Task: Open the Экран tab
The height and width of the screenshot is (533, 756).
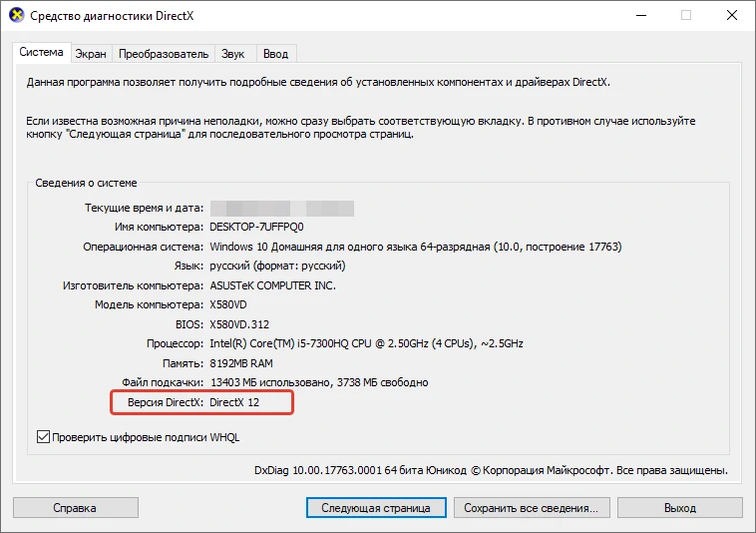Action: [91, 54]
